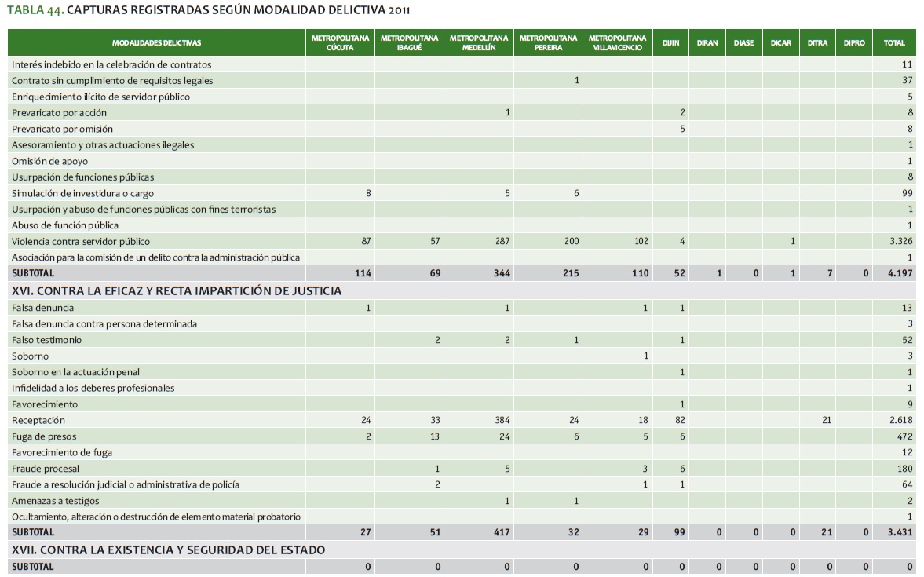The height and width of the screenshot is (577, 924).
Task: Select the DUIN column header
Action: (670, 43)
